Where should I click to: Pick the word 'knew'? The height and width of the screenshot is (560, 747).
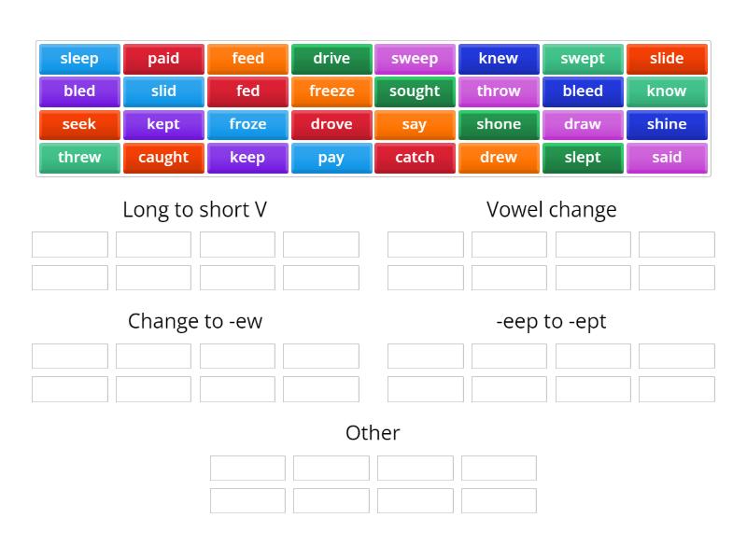coord(499,58)
